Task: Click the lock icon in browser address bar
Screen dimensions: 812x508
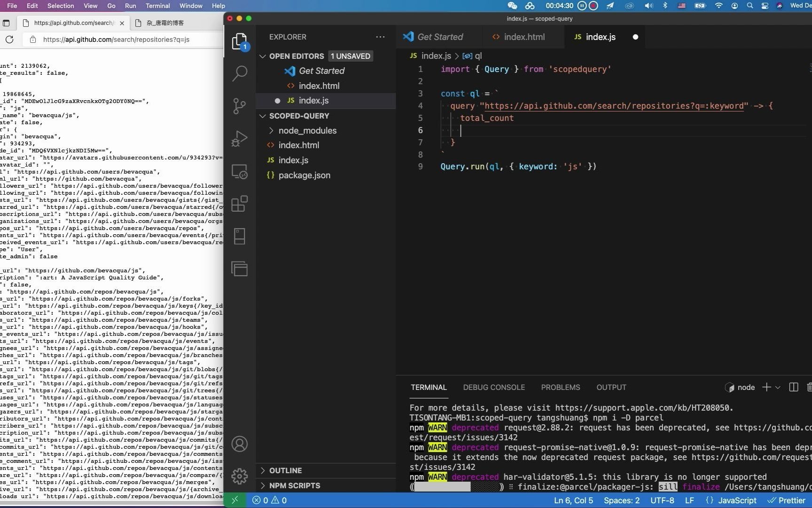Action: pyautogui.click(x=33, y=40)
